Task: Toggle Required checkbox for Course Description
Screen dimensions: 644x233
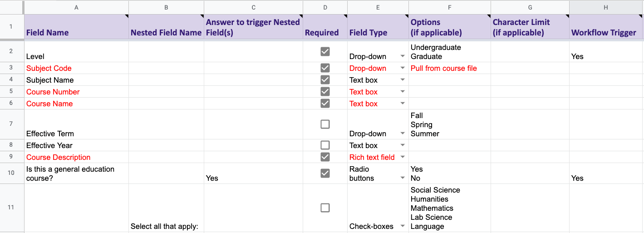Action: coord(325,157)
